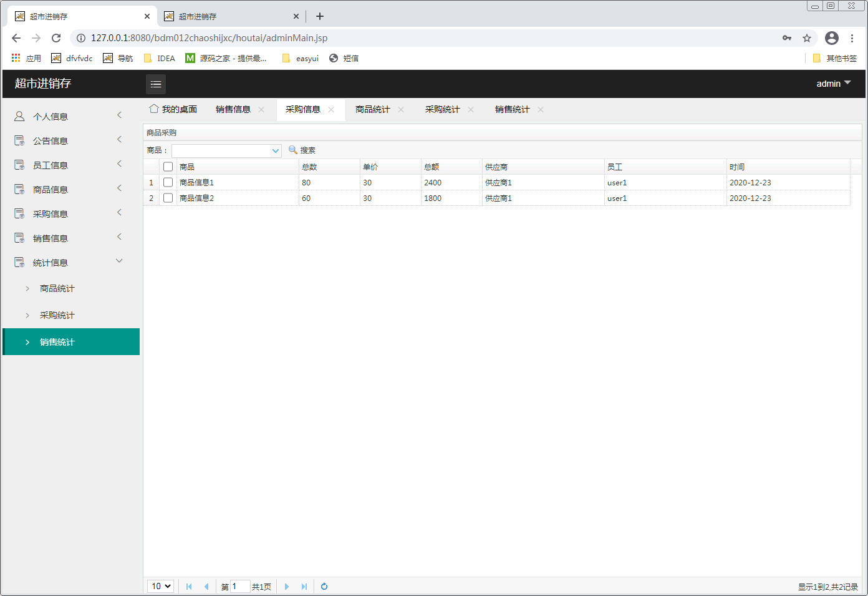Refresh the table with the pager reload icon
Screen dimensions: 868x596
coord(324,587)
